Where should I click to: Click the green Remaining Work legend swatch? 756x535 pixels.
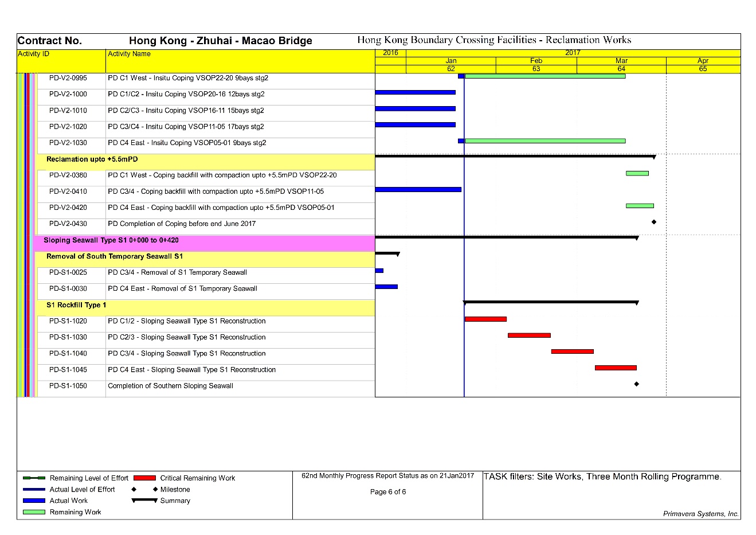point(34,512)
